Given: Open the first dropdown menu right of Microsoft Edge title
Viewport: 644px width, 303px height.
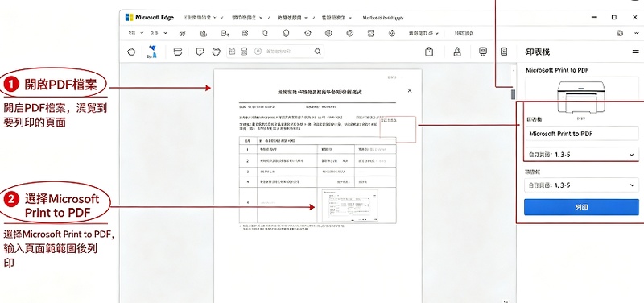Looking at the screenshot, I should (x=200, y=18).
